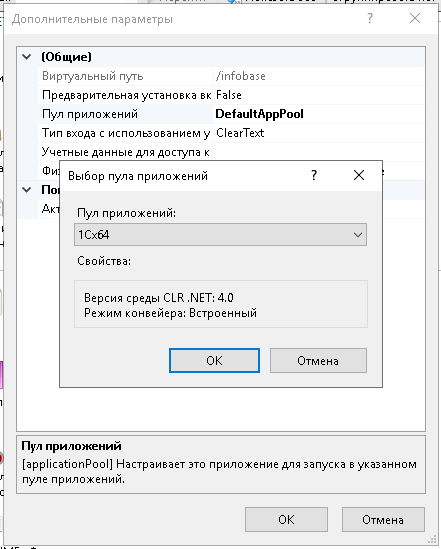The image size is (441, 549).
Task: Collapse the second property group chevron
Action: [x=27, y=190]
